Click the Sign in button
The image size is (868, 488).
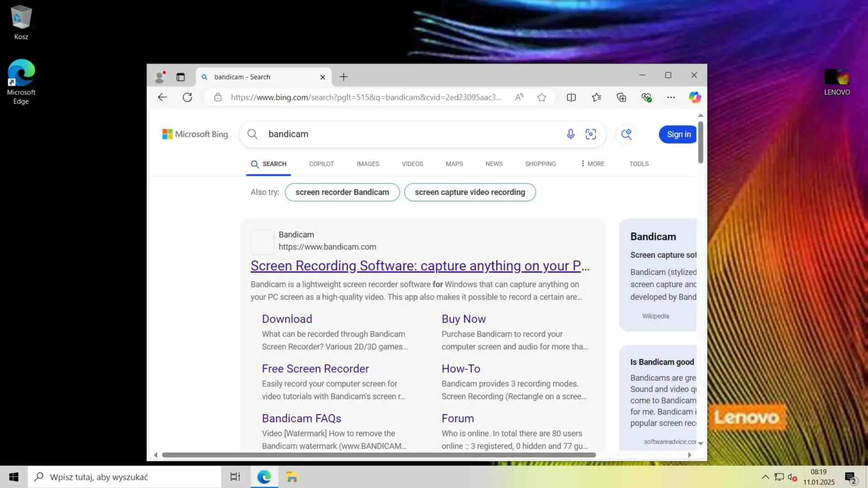point(678,134)
